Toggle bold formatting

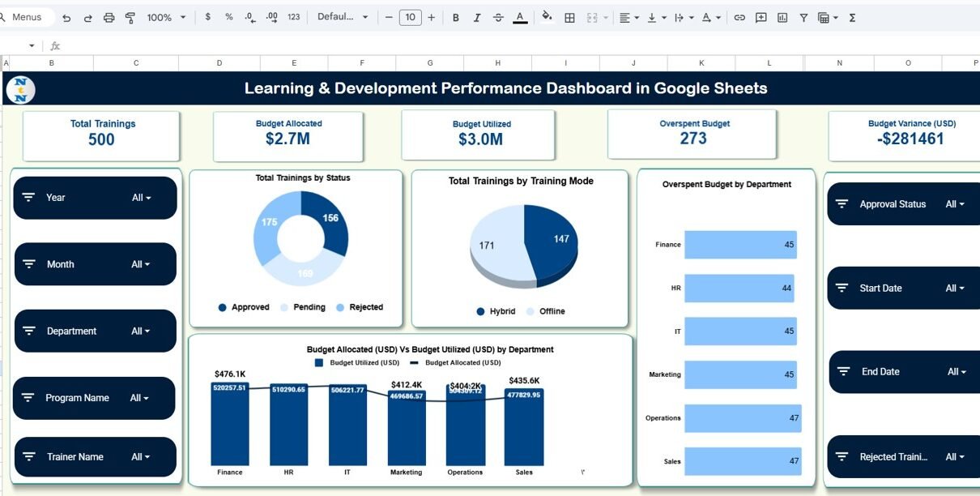click(x=456, y=18)
